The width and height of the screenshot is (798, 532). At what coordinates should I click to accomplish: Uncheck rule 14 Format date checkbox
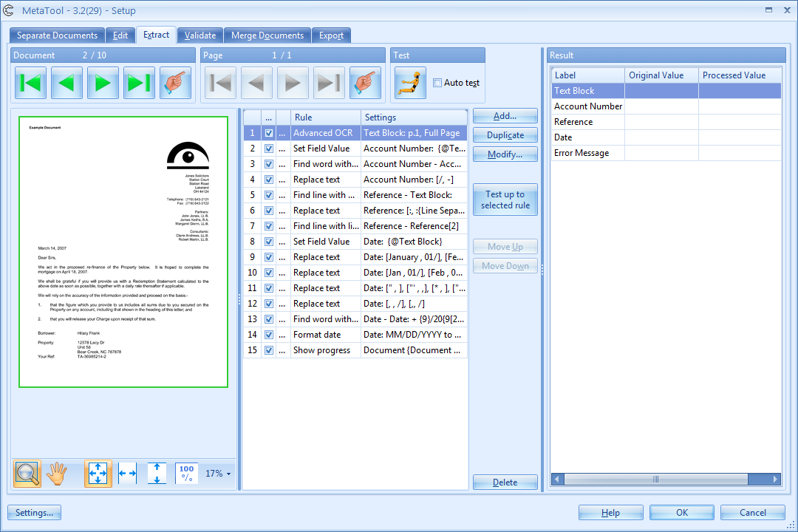pyautogui.click(x=269, y=335)
